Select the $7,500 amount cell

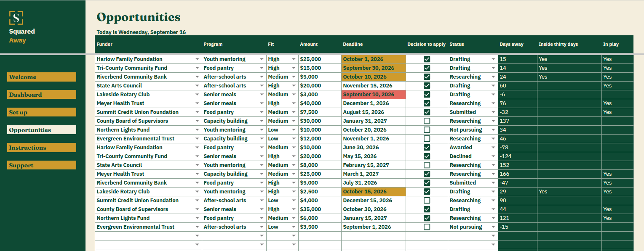point(320,112)
